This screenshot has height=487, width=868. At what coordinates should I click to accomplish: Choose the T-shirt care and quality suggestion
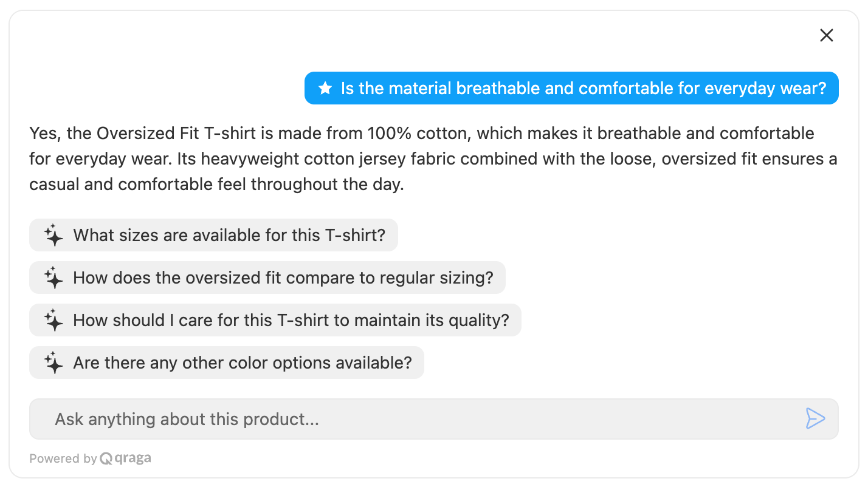click(291, 320)
